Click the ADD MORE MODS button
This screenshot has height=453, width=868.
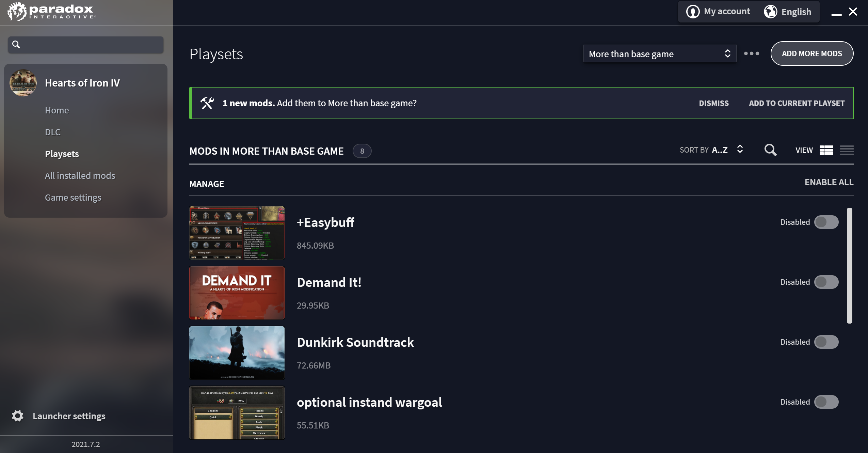click(x=812, y=53)
